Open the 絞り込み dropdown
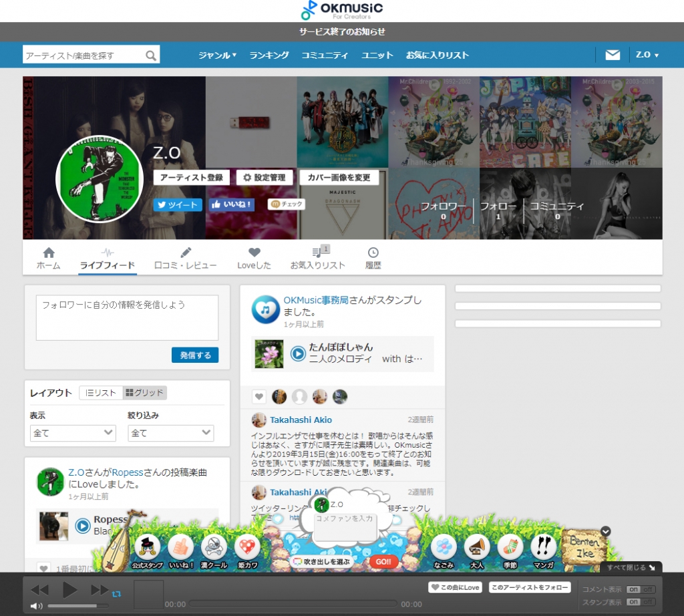This screenshot has height=616, width=684. click(170, 433)
